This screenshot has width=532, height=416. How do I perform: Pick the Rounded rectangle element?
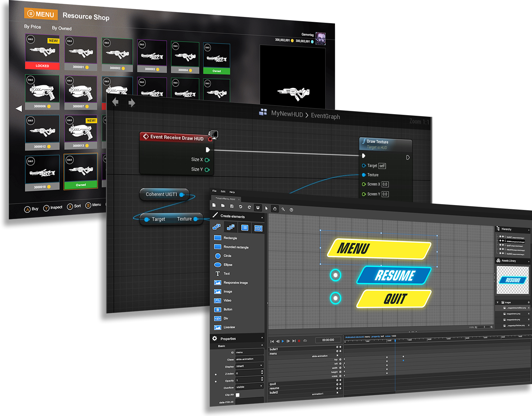[x=231, y=247]
